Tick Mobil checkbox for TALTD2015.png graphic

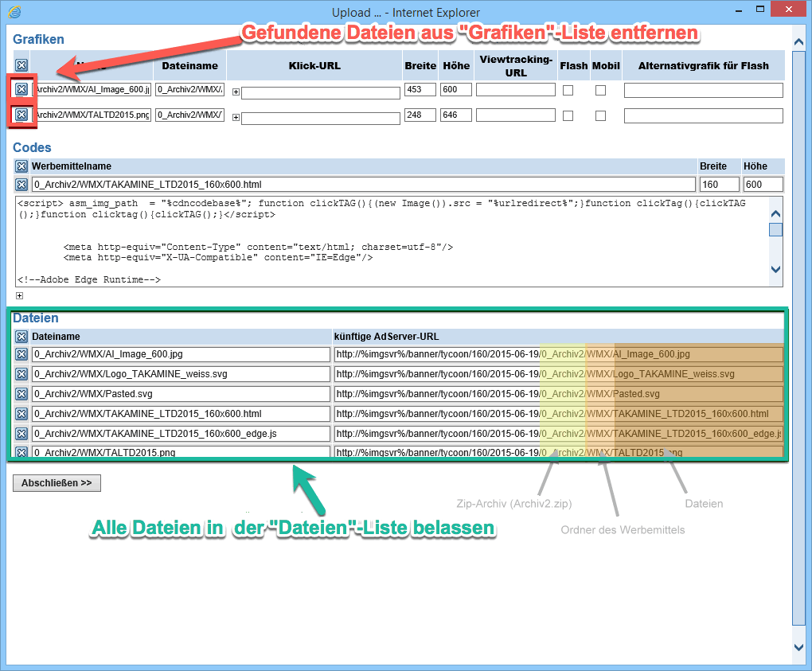600,116
